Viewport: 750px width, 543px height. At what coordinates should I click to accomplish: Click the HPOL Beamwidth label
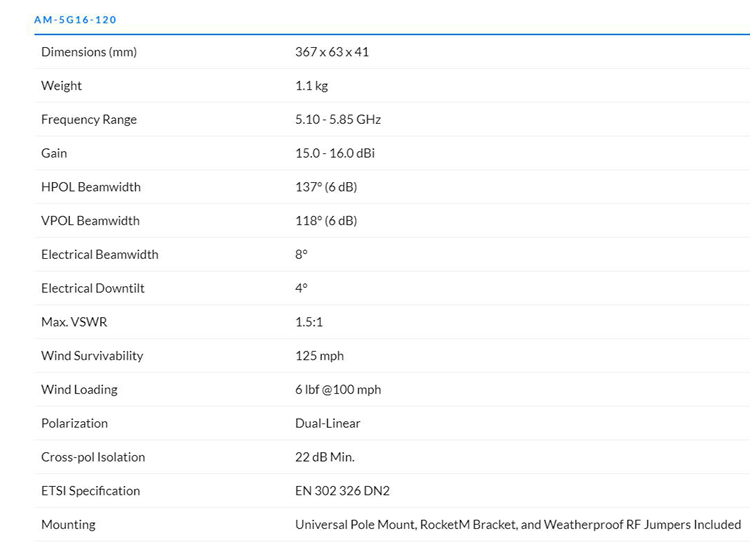(91, 187)
